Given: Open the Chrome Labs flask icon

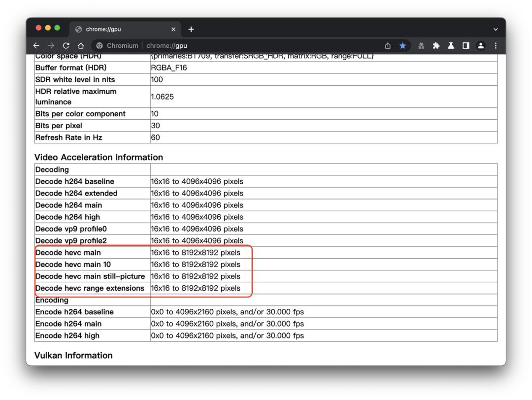Looking at the screenshot, I should (451, 46).
